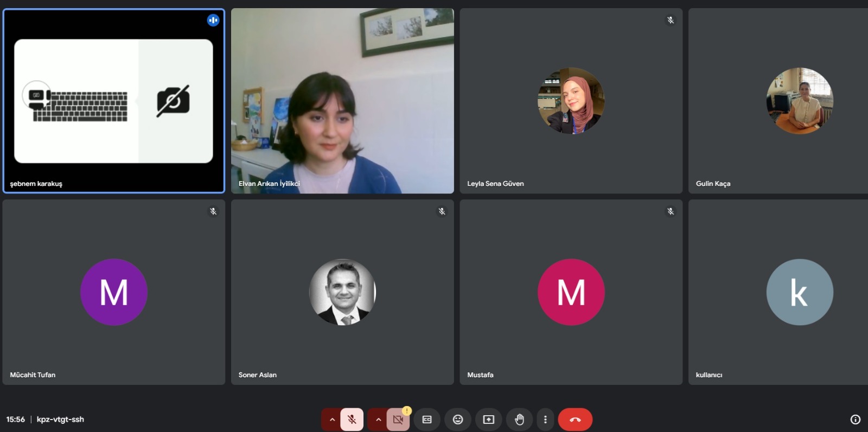Click the name label Leyla Sena Güven
This screenshot has height=432, width=868.
[x=495, y=184]
